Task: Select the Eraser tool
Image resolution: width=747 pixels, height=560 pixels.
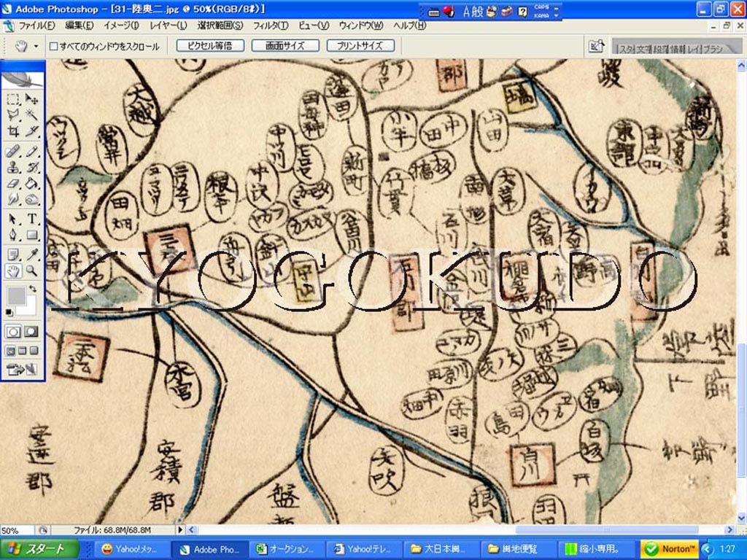Action: point(13,183)
